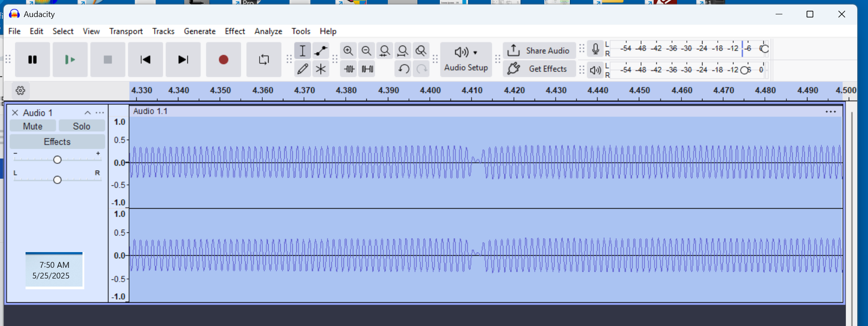Screen dimensions: 868x326
Task: Mute the Audio 1 track
Action: pyautogui.click(x=33, y=126)
